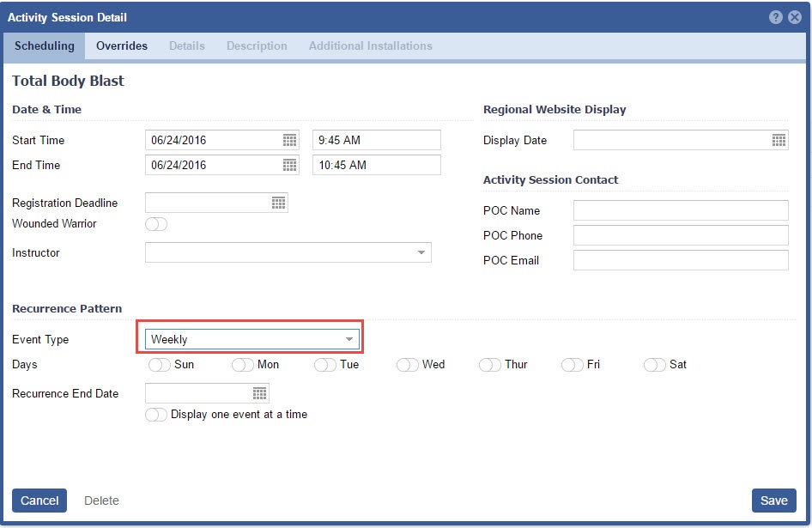Click the 9:45 AM start time field

[x=376, y=140]
